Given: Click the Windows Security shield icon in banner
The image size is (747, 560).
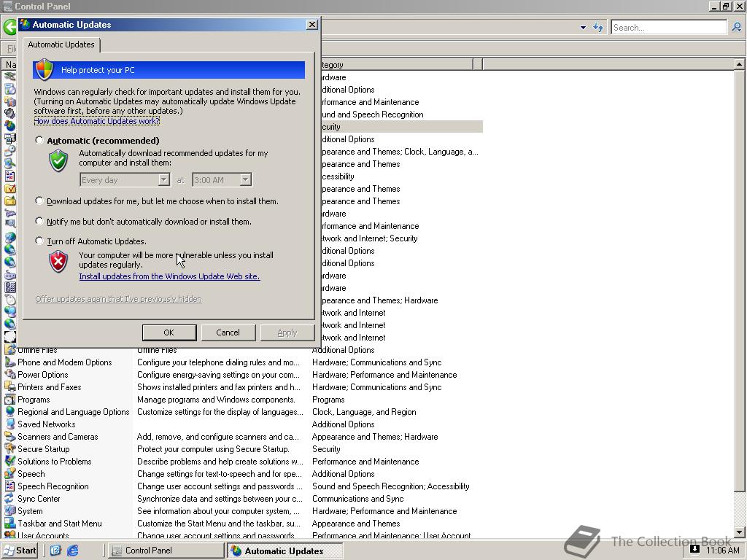Looking at the screenshot, I should (44, 69).
